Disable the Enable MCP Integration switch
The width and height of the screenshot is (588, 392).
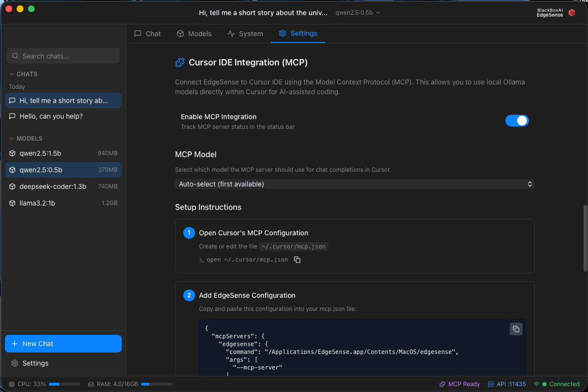click(517, 121)
